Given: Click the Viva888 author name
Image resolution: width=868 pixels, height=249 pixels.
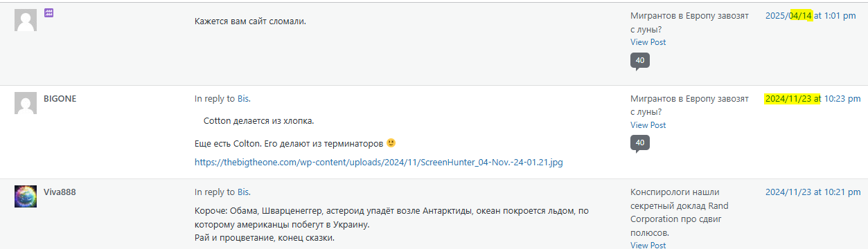Looking at the screenshot, I should [60, 192].
